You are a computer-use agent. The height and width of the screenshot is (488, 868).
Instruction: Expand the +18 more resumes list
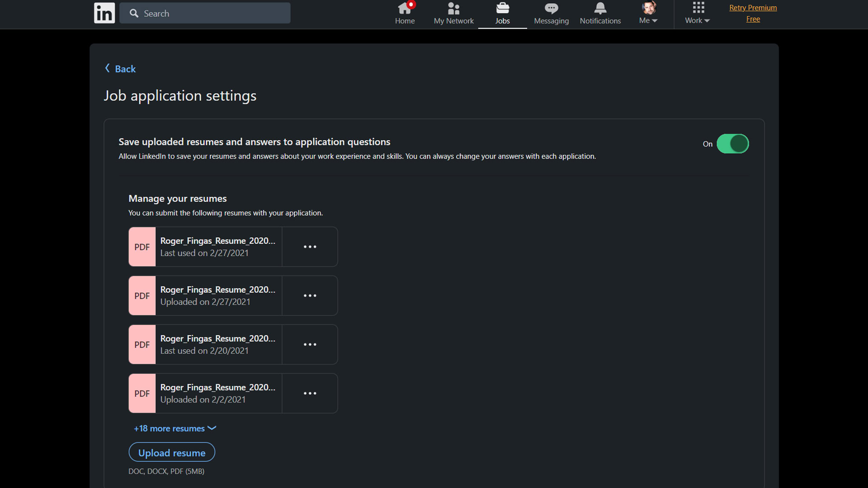[175, 428]
